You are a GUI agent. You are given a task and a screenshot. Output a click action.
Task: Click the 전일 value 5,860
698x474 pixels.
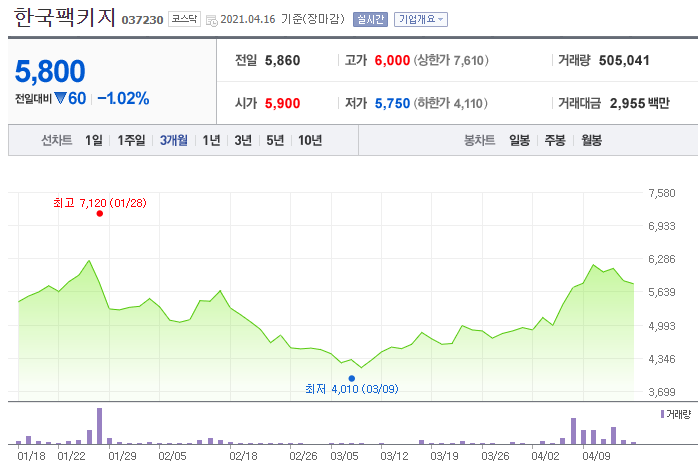click(282, 61)
